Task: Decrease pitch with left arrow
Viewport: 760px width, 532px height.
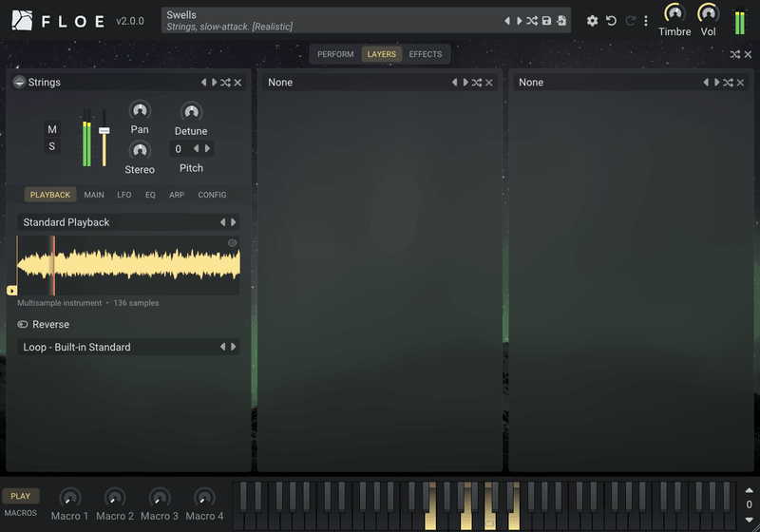Action: [197, 149]
